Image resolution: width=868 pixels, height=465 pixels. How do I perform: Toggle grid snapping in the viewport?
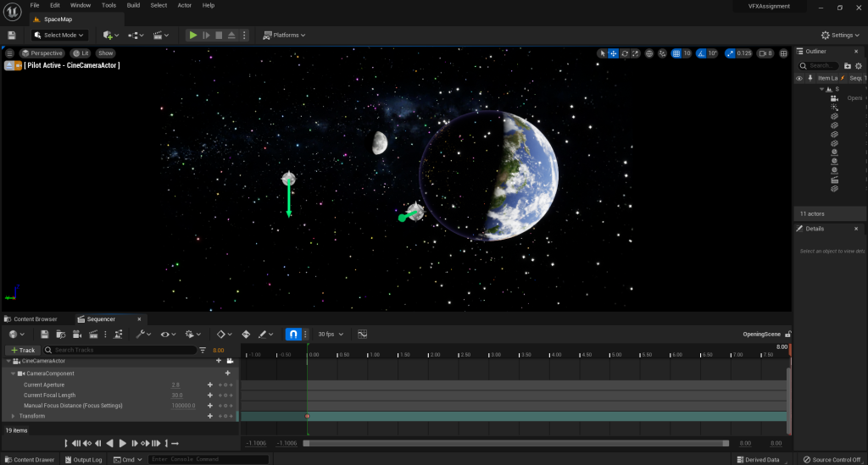(676, 53)
